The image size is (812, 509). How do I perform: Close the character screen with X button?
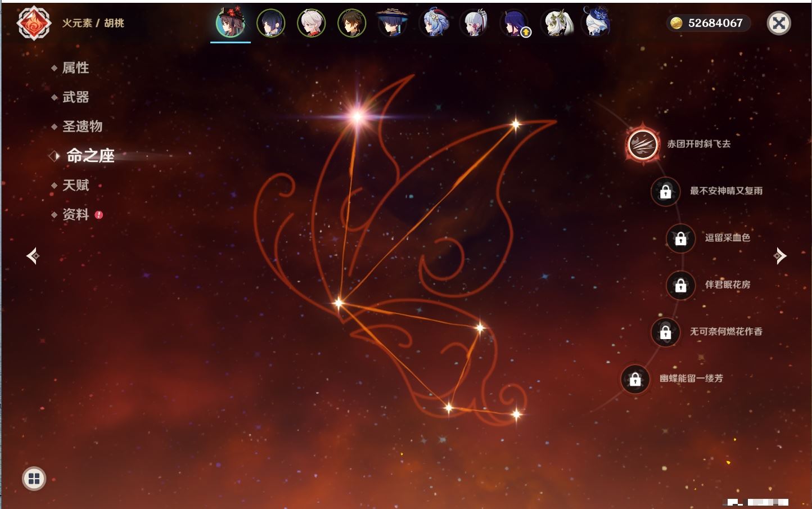coord(779,23)
